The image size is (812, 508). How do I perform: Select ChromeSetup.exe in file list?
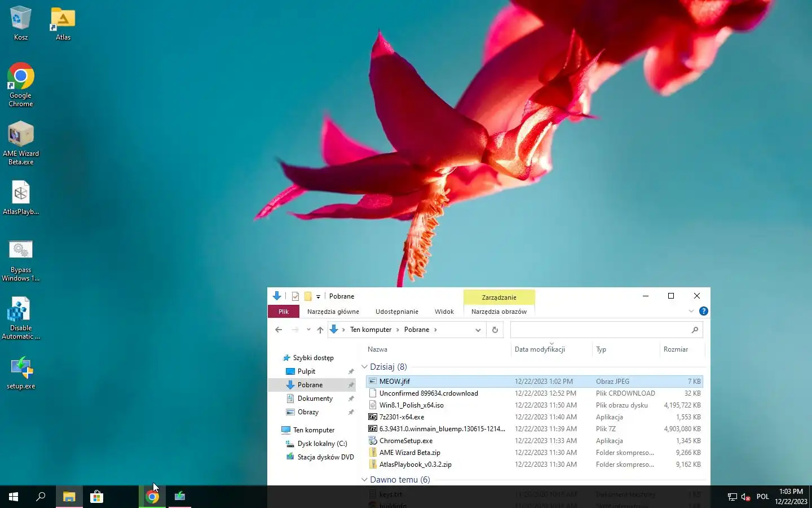tap(535, 441)
